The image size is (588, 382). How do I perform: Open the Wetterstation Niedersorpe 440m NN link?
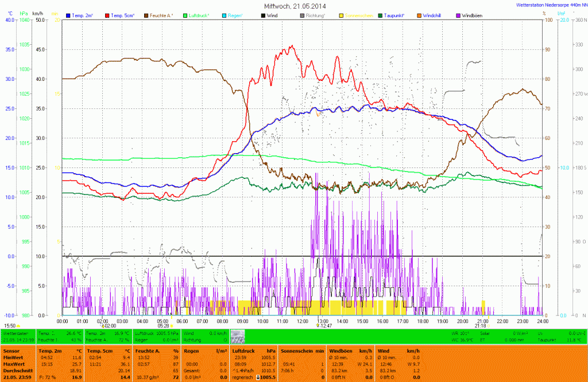click(x=550, y=5)
